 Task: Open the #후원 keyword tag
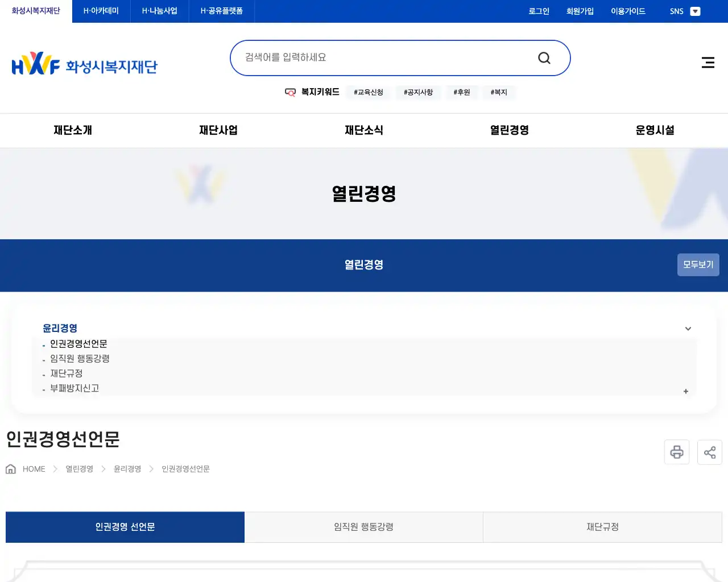(461, 92)
